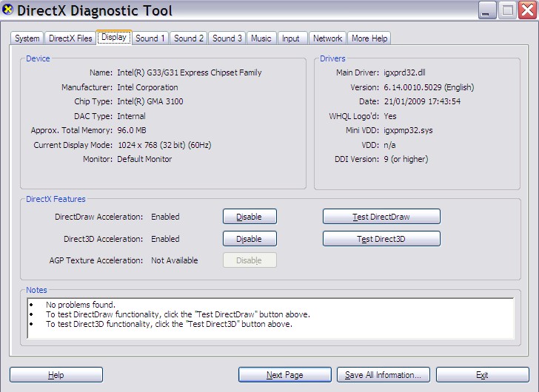Click driver version '6.14.0010.5029 (English)'
Viewport: 539px width, 392px height.
pyautogui.click(x=429, y=87)
